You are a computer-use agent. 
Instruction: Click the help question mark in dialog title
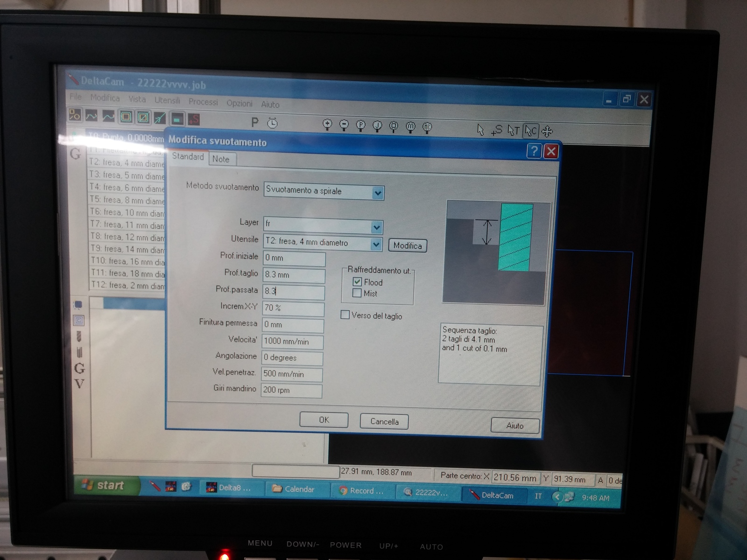tap(534, 151)
